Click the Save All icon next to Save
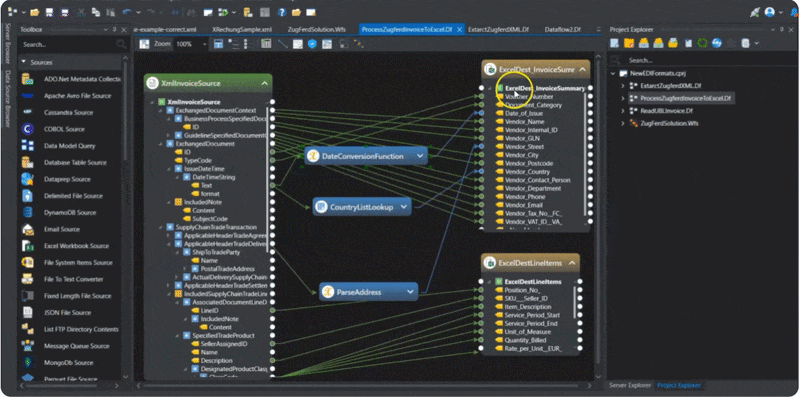Screen dimensions: 800x397 [x=65, y=12]
